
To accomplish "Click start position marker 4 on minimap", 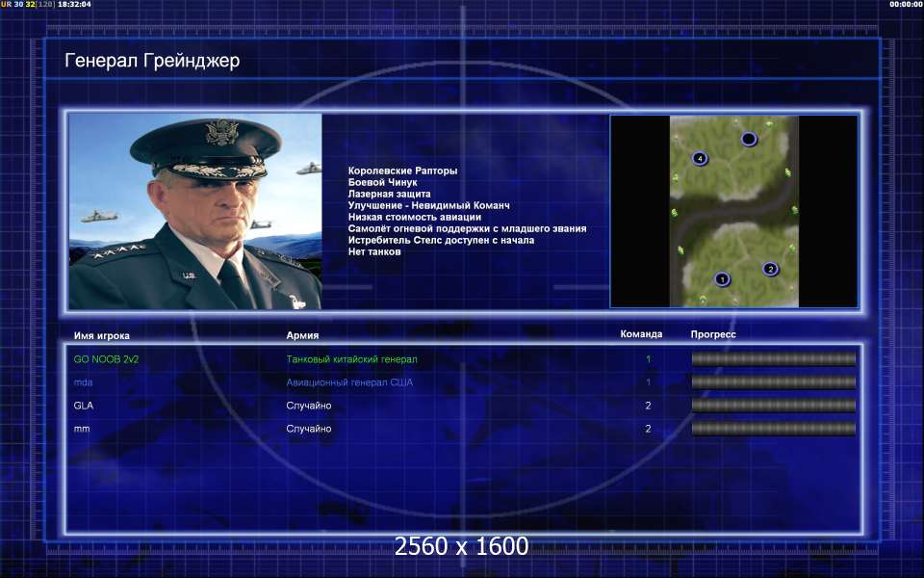I will click(x=700, y=158).
